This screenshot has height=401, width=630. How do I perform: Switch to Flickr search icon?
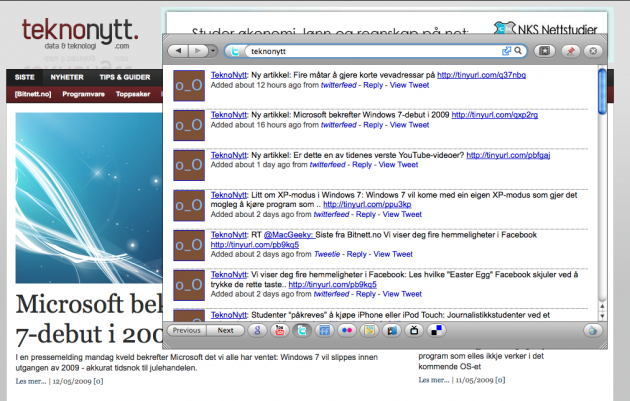tap(347, 330)
